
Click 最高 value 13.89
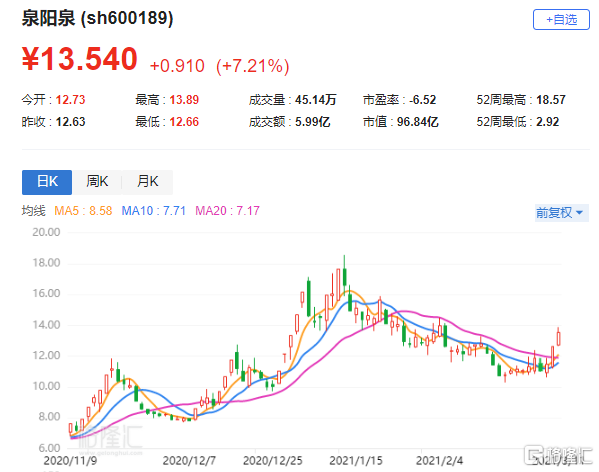(x=184, y=100)
